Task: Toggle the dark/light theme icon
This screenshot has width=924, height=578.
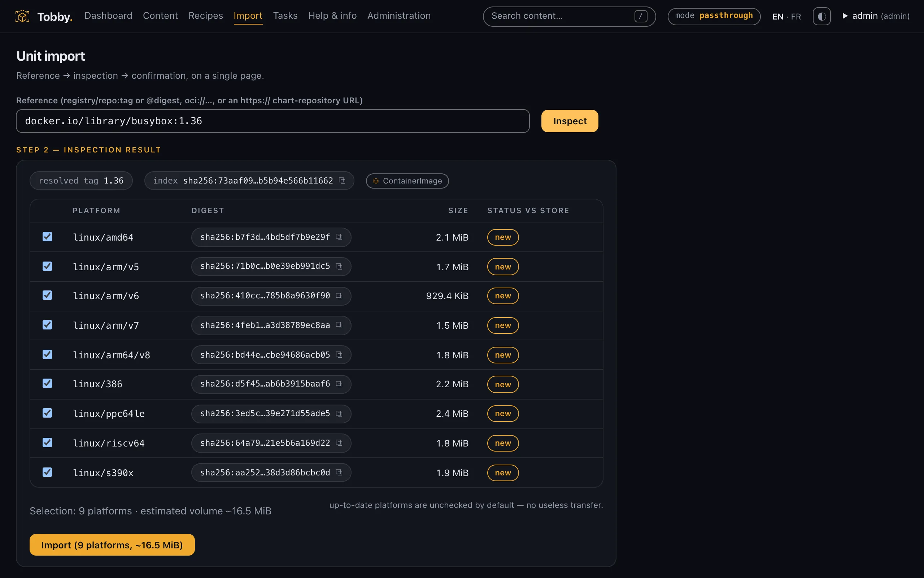Action: click(821, 17)
